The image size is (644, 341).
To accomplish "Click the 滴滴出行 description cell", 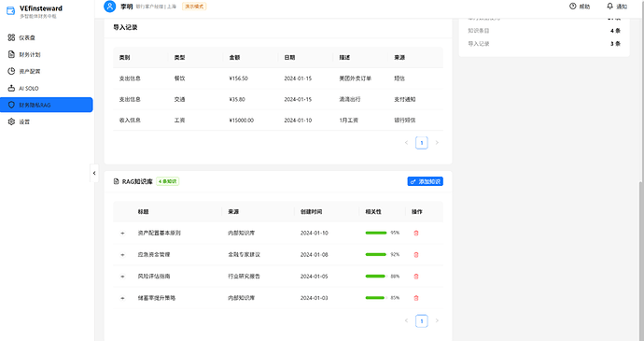I will click(350, 99).
